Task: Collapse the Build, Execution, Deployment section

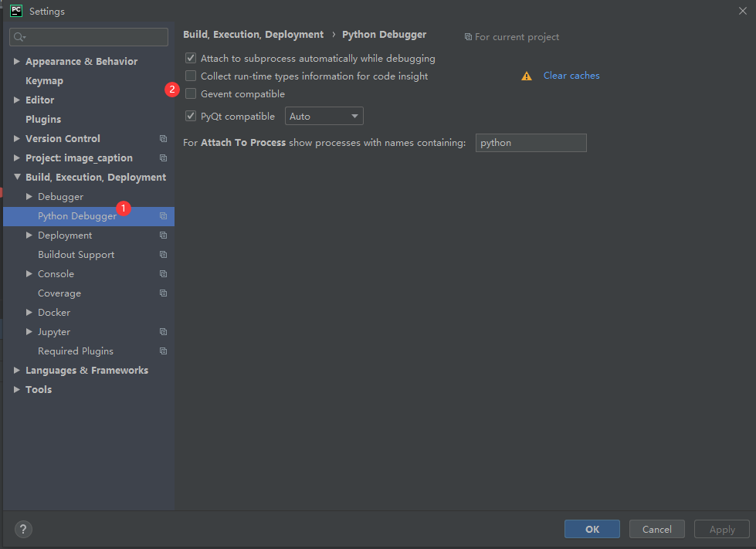Action: pyautogui.click(x=16, y=177)
